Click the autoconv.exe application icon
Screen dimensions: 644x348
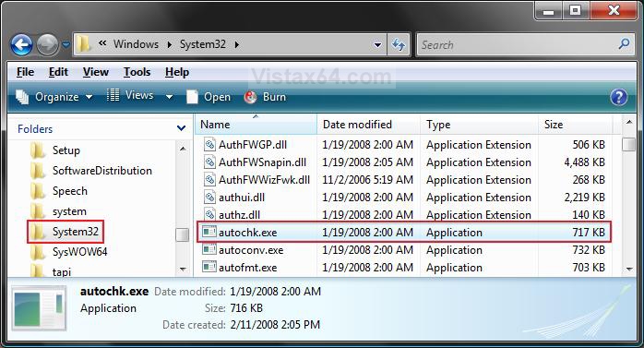click(209, 250)
